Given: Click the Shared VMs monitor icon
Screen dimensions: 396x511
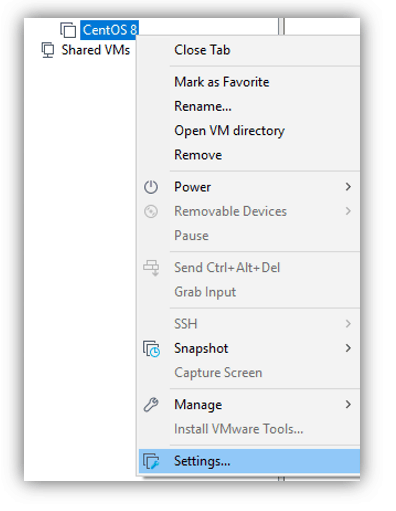Looking at the screenshot, I should point(48,50).
